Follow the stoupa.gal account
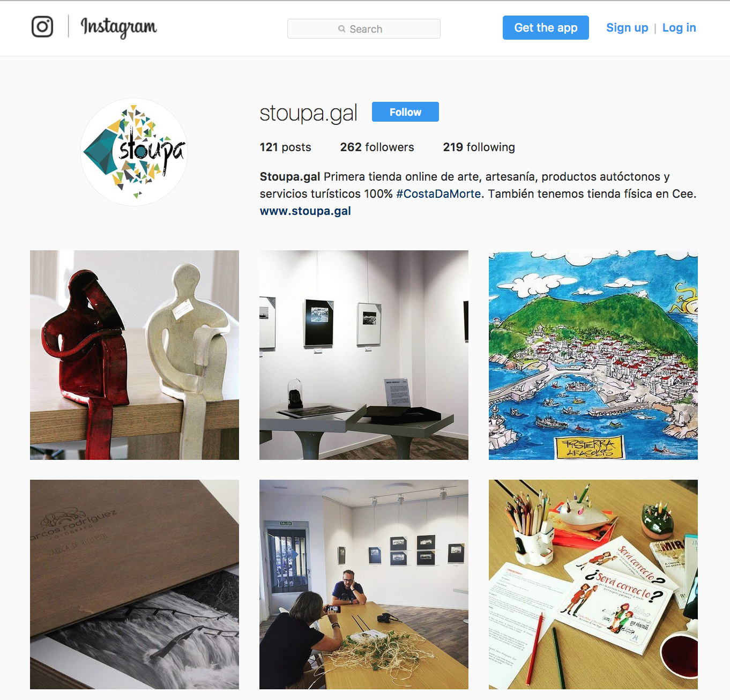The image size is (730, 700). coord(405,112)
